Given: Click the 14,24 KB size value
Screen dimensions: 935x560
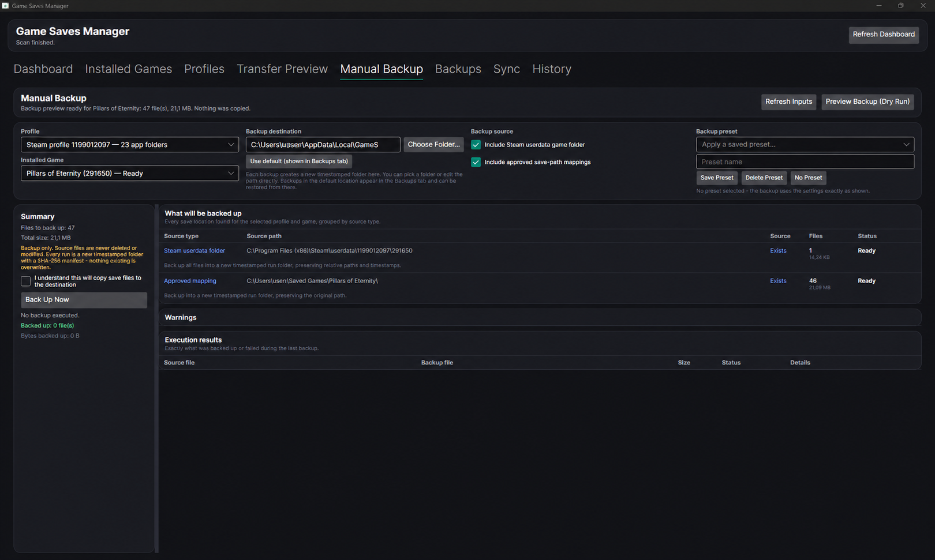Looking at the screenshot, I should (819, 258).
